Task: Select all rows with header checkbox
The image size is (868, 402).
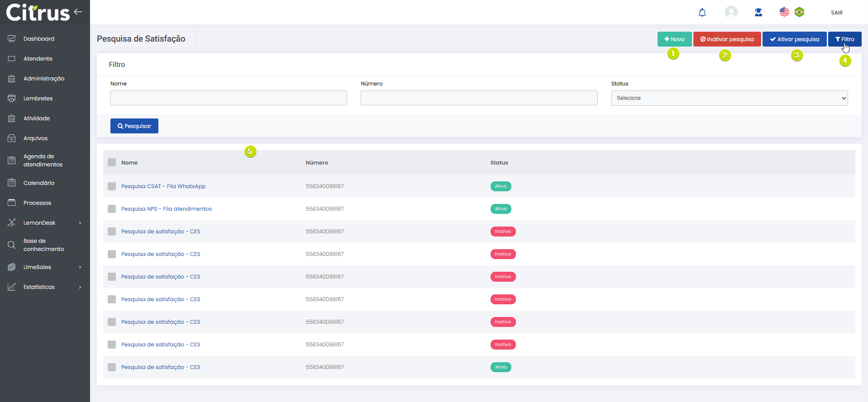Action: pyautogui.click(x=112, y=163)
